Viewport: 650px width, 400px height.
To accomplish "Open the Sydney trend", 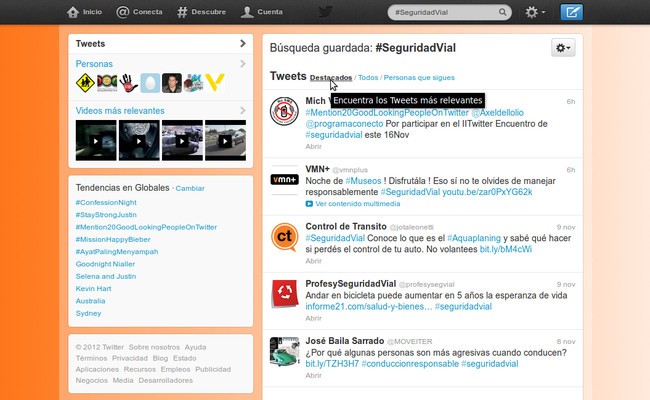I will tap(88, 313).
